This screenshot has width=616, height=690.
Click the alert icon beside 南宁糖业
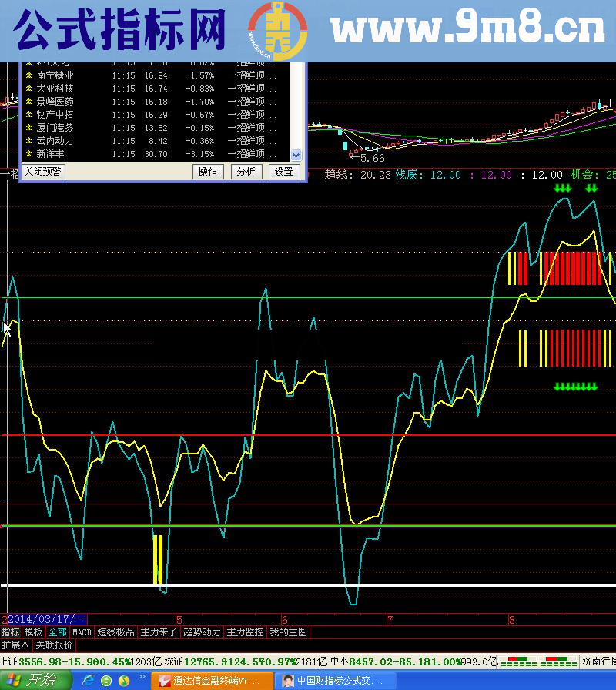pyautogui.click(x=29, y=75)
